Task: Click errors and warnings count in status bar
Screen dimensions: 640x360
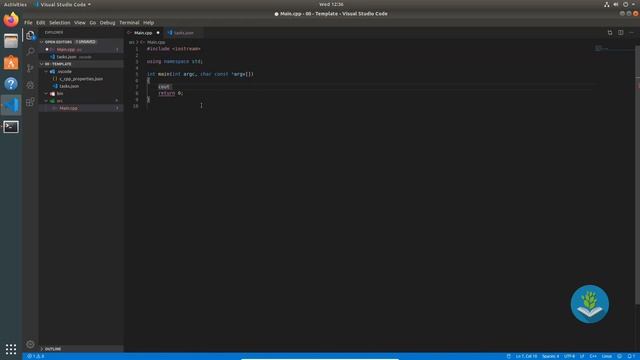Action: (36, 356)
